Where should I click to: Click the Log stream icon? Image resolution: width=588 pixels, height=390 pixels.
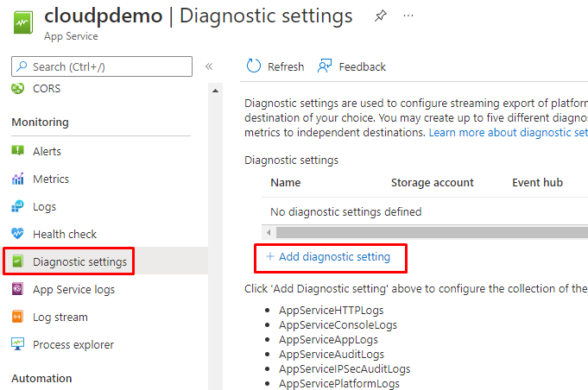coord(18,318)
